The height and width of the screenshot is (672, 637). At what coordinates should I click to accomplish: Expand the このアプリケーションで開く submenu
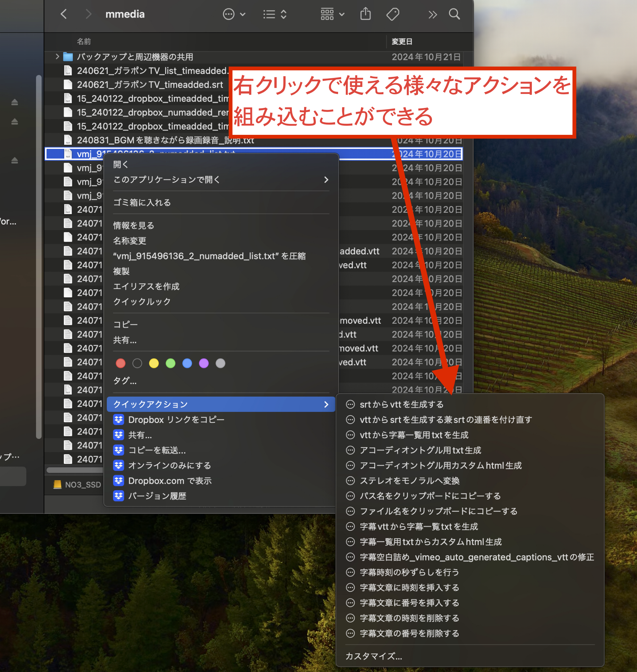(x=221, y=179)
